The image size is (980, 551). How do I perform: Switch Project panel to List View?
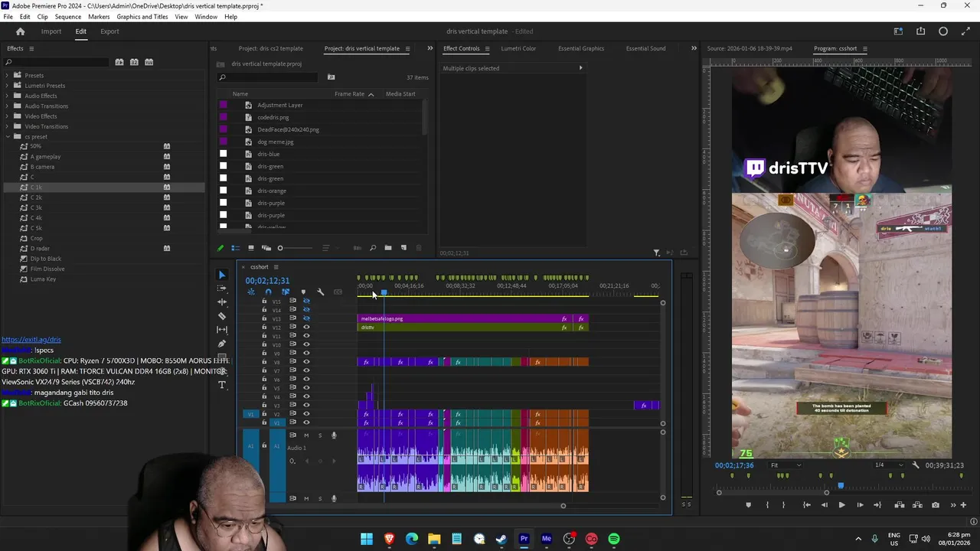point(236,248)
